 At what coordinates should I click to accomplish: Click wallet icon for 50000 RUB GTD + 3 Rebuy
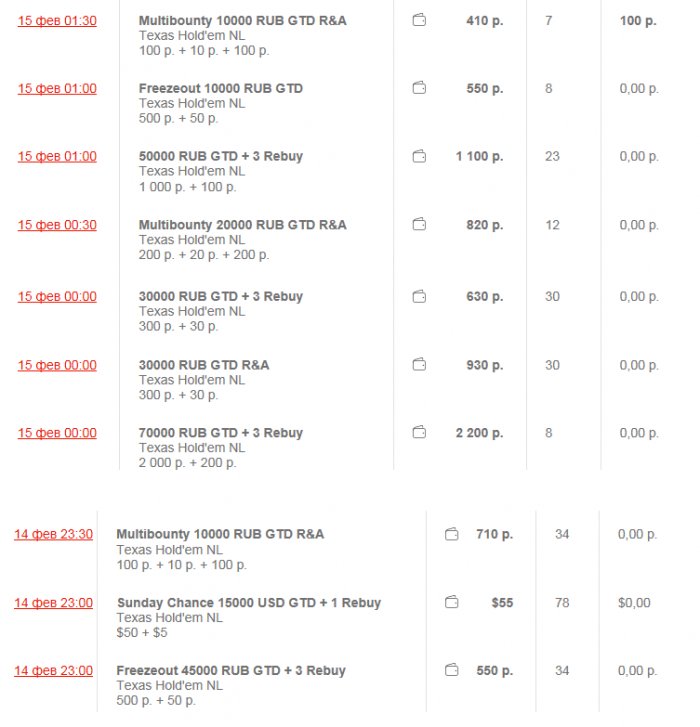(x=419, y=156)
